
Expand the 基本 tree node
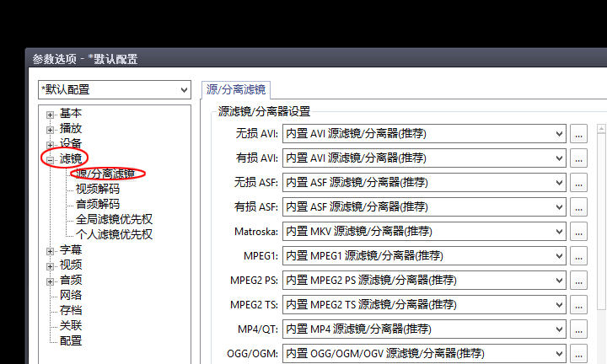[x=51, y=114]
